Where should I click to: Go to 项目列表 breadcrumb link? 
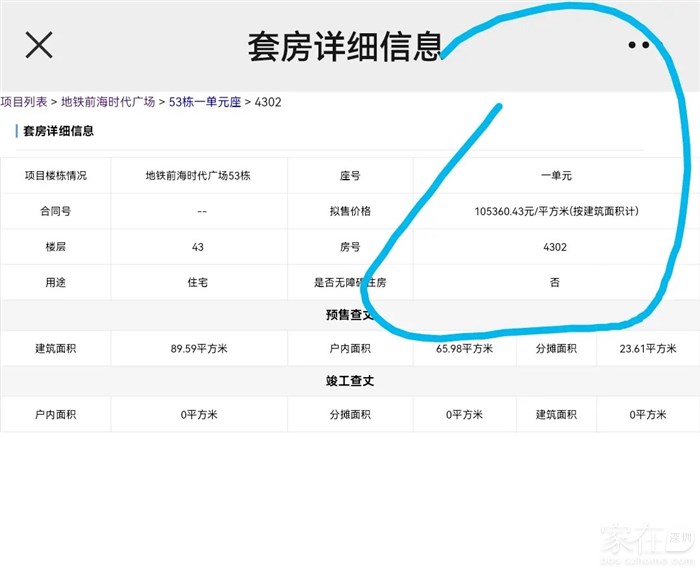click(23, 102)
